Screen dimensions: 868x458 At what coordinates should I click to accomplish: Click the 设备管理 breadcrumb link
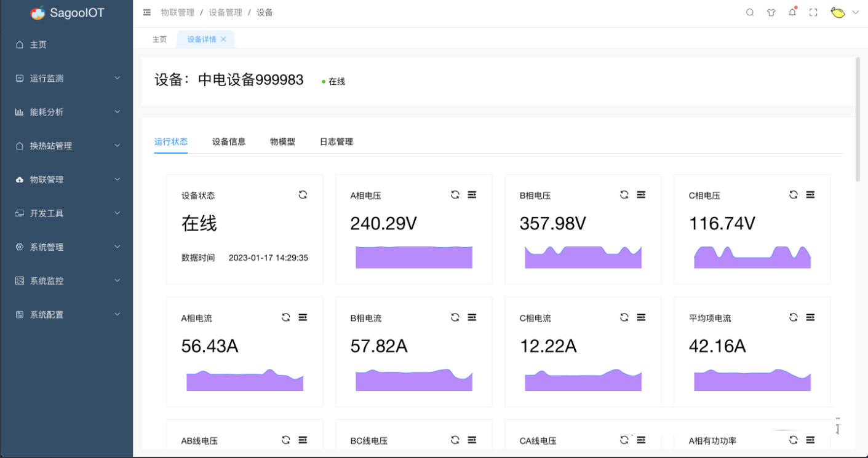[225, 12]
